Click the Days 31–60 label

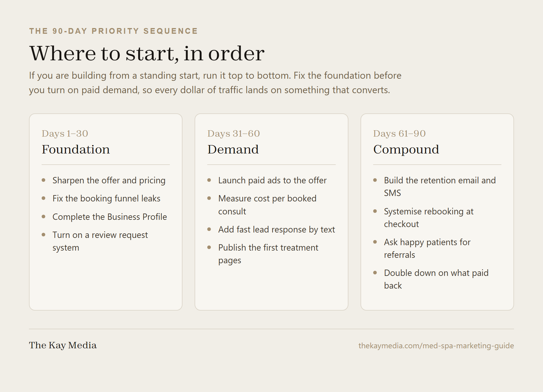[x=233, y=134]
